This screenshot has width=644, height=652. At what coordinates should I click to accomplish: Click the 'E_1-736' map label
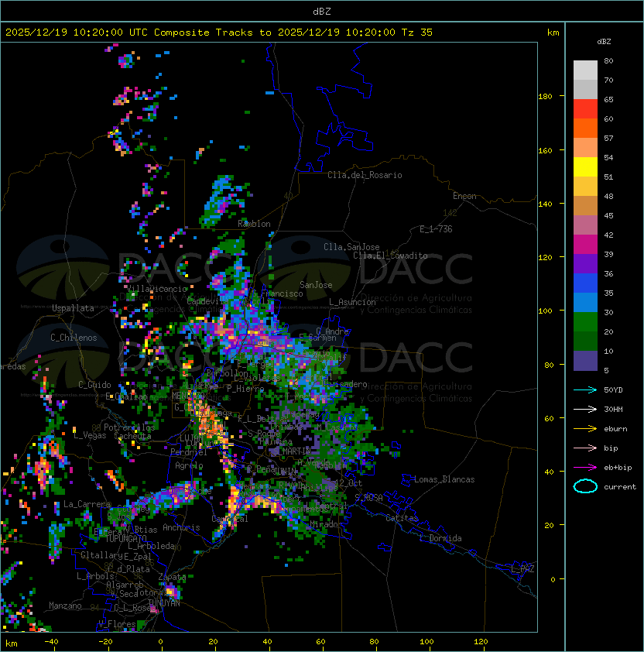click(436, 229)
